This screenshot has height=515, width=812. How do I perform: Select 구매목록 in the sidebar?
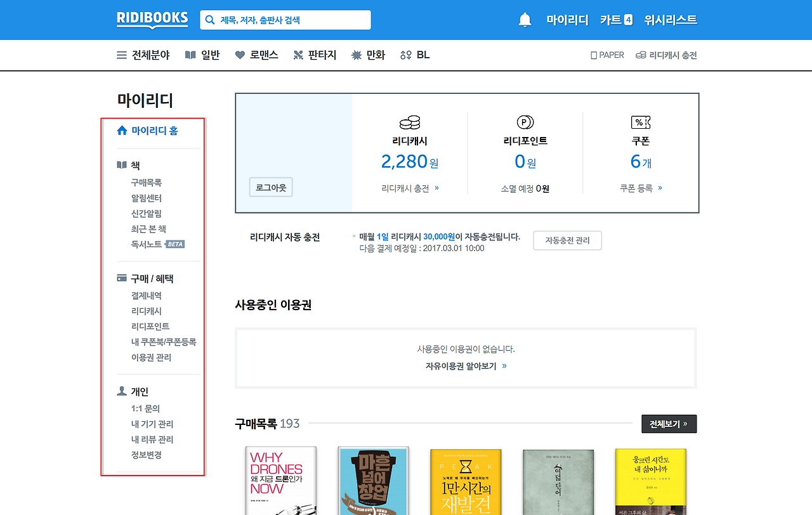pos(147,183)
